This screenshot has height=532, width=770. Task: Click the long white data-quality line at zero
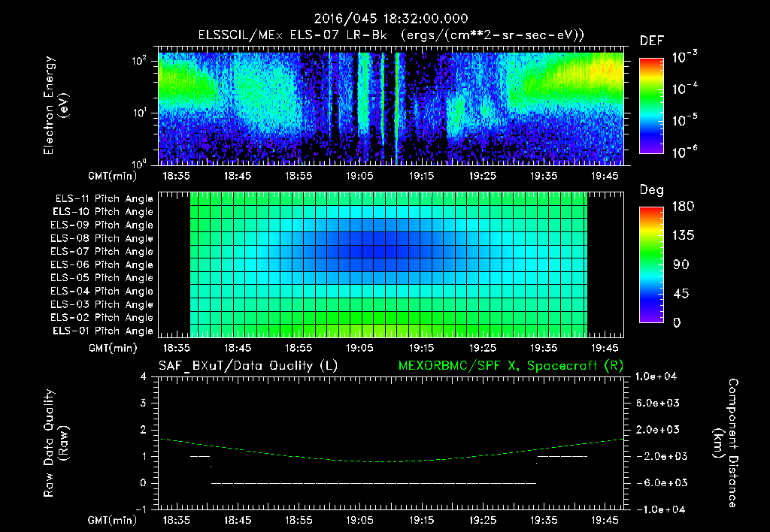374,483
